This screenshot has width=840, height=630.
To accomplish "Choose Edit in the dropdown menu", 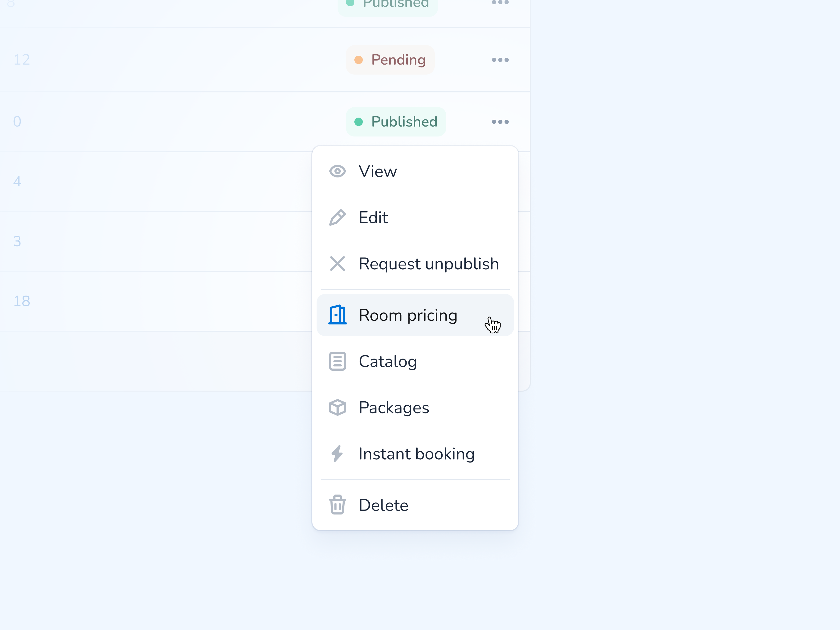I will point(373,218).
